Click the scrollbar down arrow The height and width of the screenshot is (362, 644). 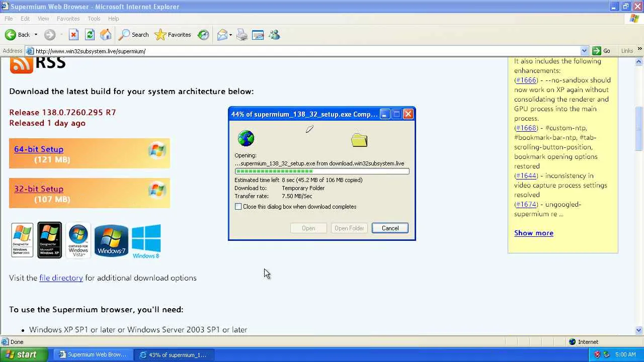coord(639,330)
